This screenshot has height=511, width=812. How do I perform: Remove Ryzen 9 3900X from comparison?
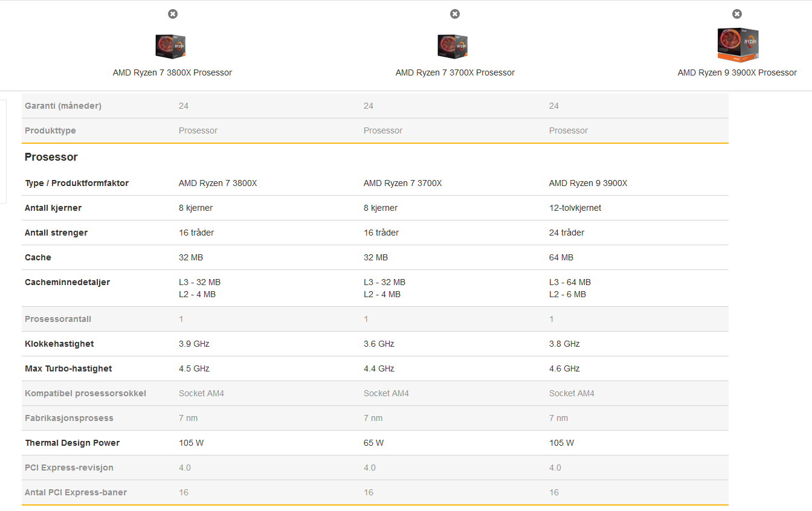point(737,14)
